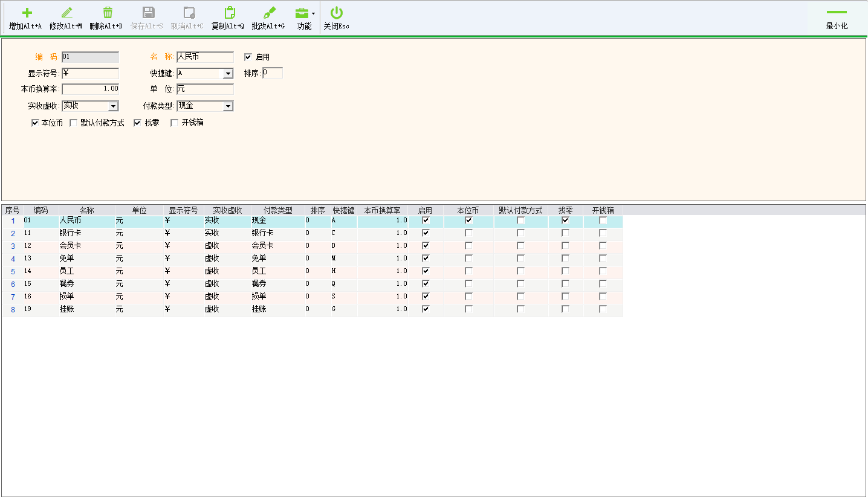Toggle 本位币 checkbox in the 会员卡 row
This screenshot has width=868, height=499.
[x=468, y=246]
